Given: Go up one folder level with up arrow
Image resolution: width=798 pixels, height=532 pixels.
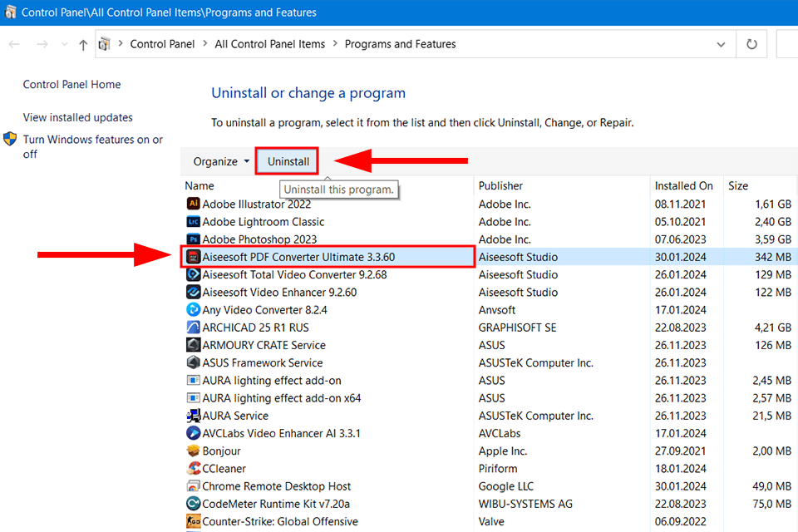Looking at the screenshot, I should click(83, 45).
